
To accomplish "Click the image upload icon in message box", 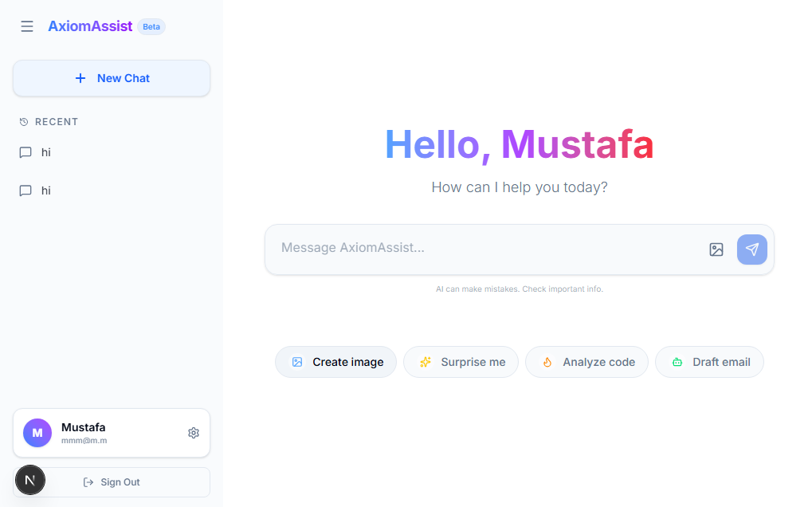I will [x=716, y=250].
